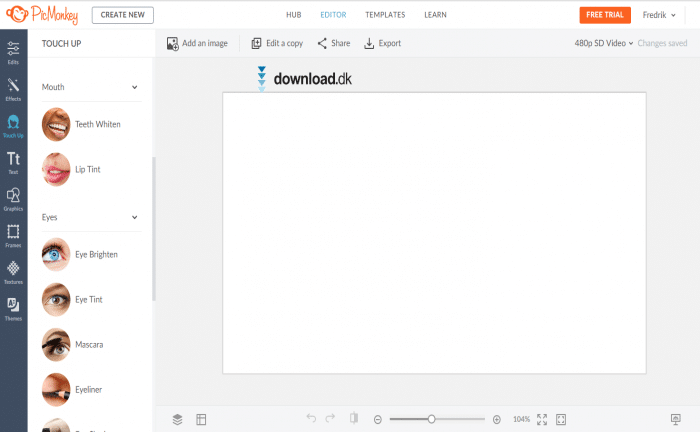Collapse the Eyes section chevron
This screenshot has width=700, height=432.
click(135, 217)
